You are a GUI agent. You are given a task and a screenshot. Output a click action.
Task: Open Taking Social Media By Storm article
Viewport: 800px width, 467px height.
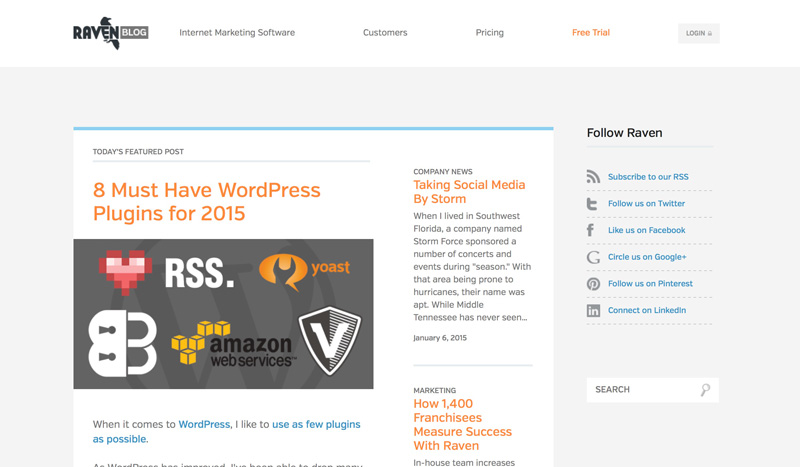pos(469,192)
